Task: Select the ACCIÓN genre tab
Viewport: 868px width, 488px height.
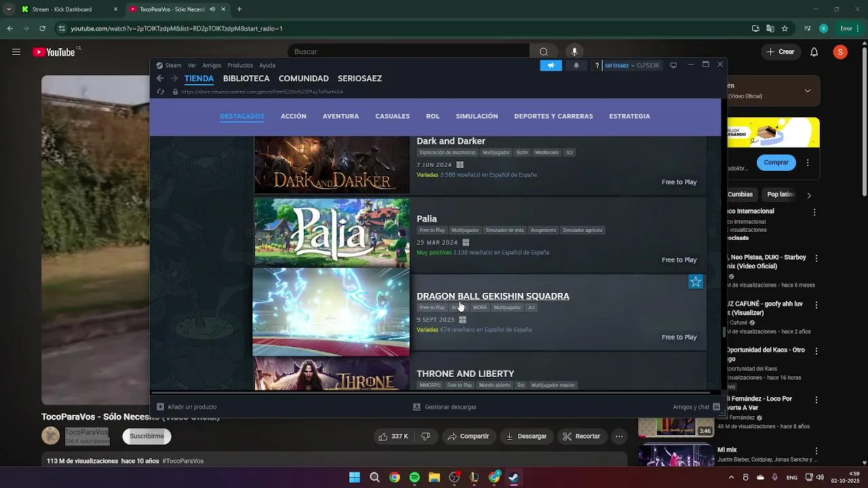Action: tap(294, 117)
